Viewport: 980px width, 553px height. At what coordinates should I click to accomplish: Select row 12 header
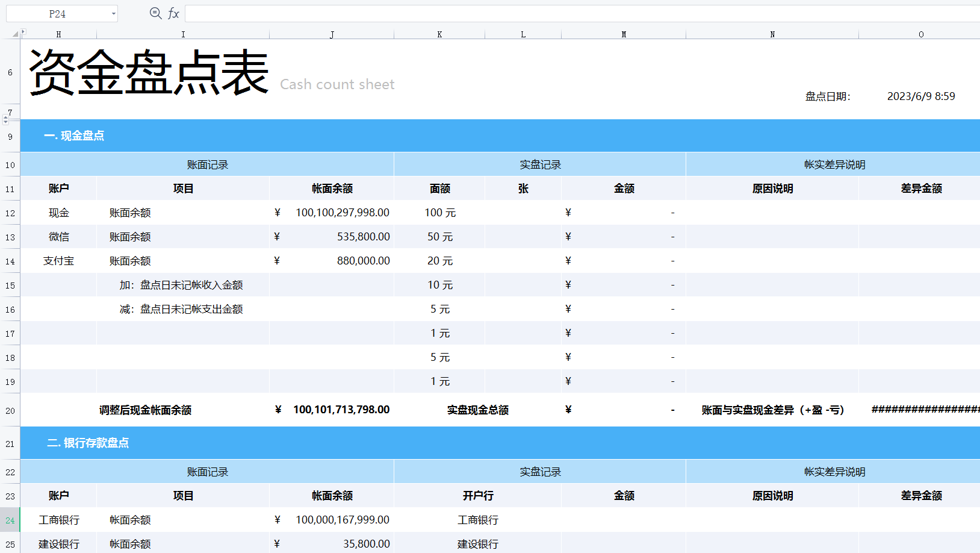coord(10,213)
